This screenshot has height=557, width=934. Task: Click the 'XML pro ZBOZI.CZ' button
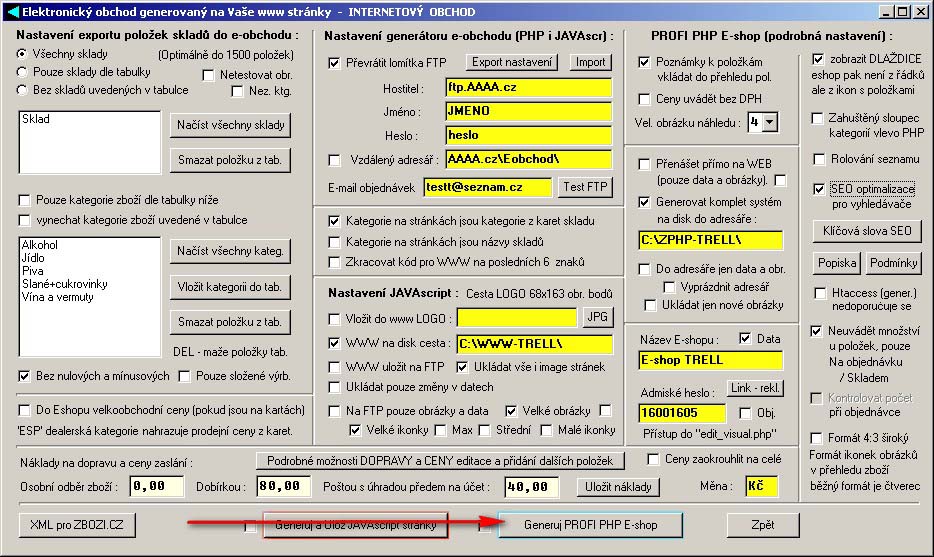(x=77, y=525)
